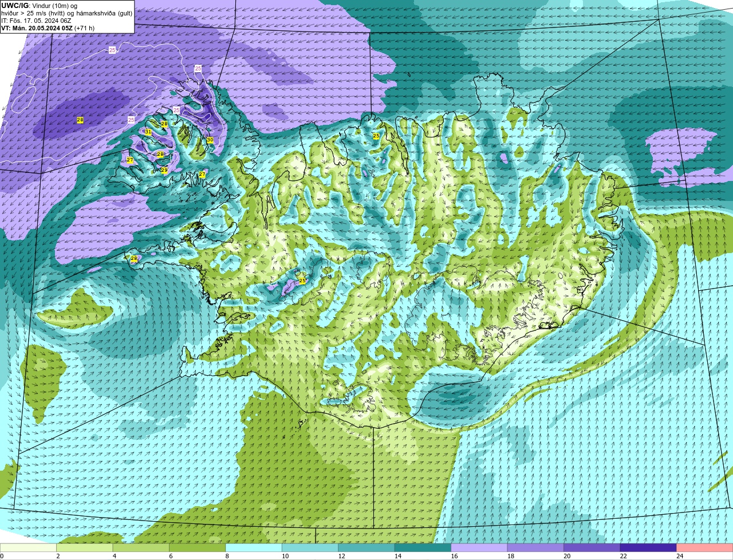This screenshot has width=733, height=560.
Task: Click the legend scale label '14'
Action: pyautogui.click(x=398, y=556)
